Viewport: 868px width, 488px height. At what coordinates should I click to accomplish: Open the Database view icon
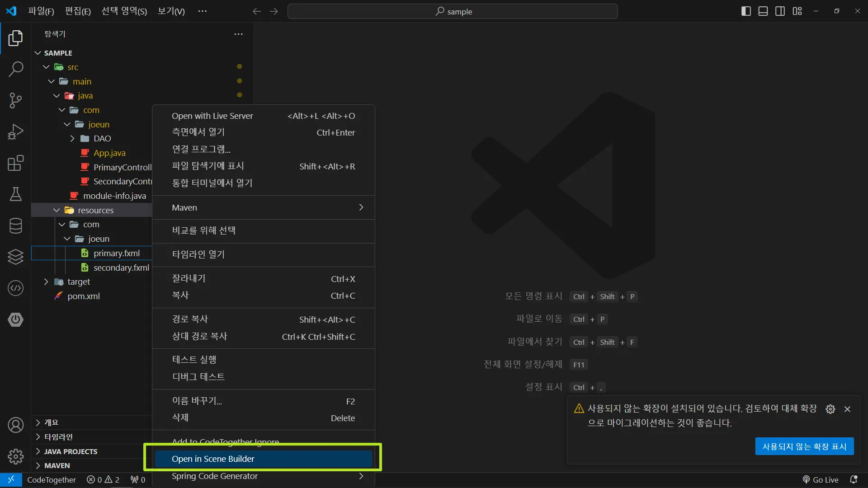click(16, 226)
